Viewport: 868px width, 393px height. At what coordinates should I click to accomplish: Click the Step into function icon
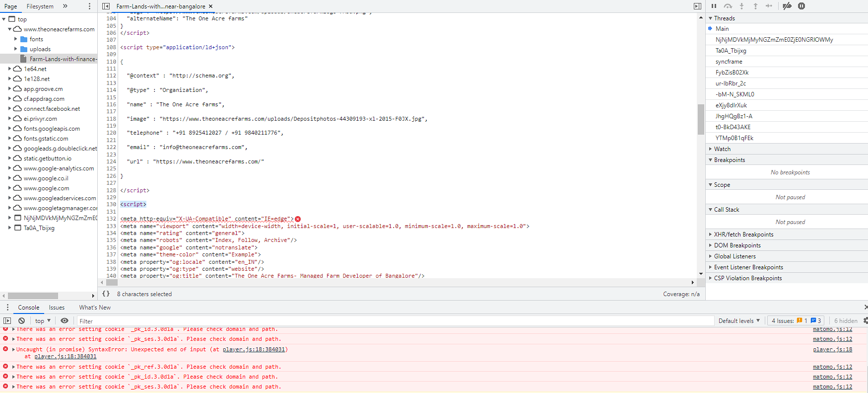741,6
